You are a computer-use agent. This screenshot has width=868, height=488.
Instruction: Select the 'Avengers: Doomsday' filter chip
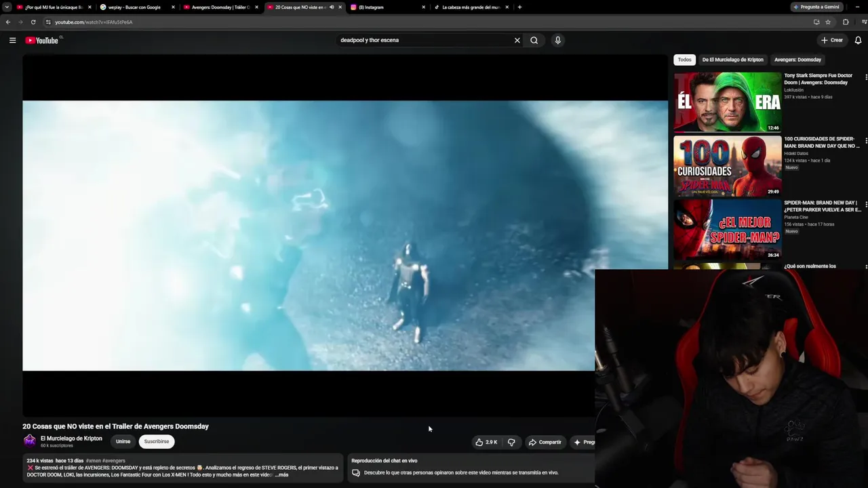pos(797,60)
